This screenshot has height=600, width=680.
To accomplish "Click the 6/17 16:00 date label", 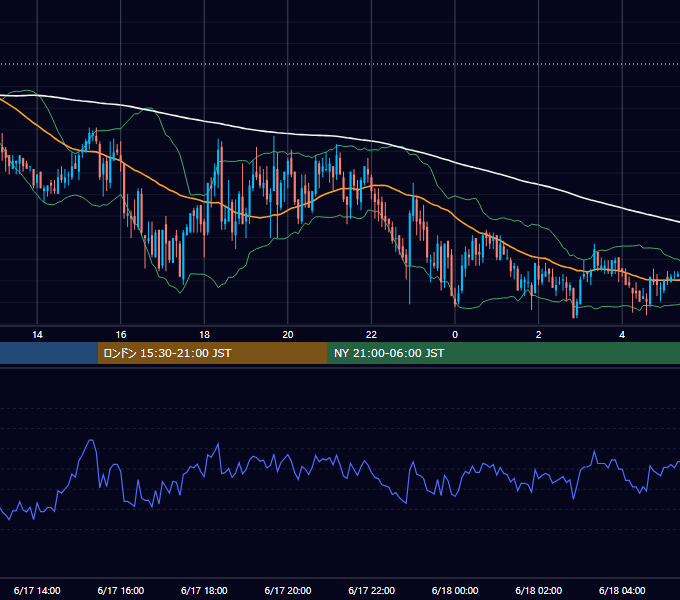I will coord(121,590).
